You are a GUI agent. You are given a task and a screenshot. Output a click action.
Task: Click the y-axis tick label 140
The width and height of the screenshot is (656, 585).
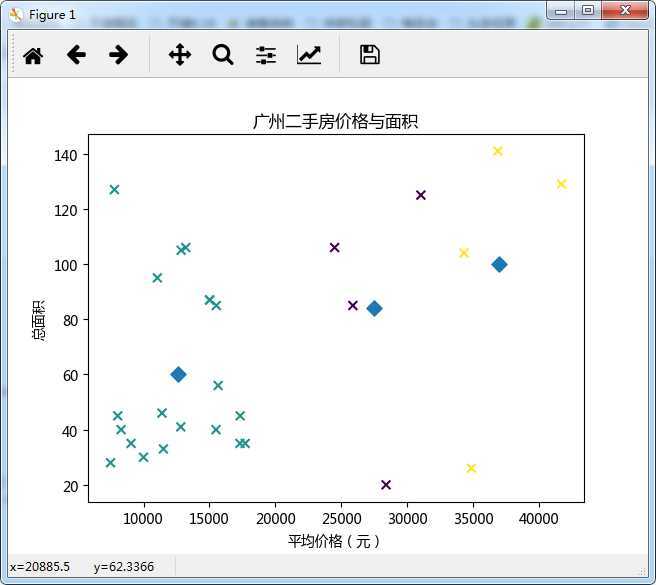66,156
